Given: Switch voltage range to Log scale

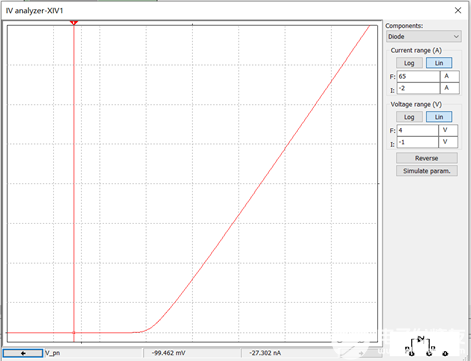Looking at the screenshot, I should (x=409, y=117).
